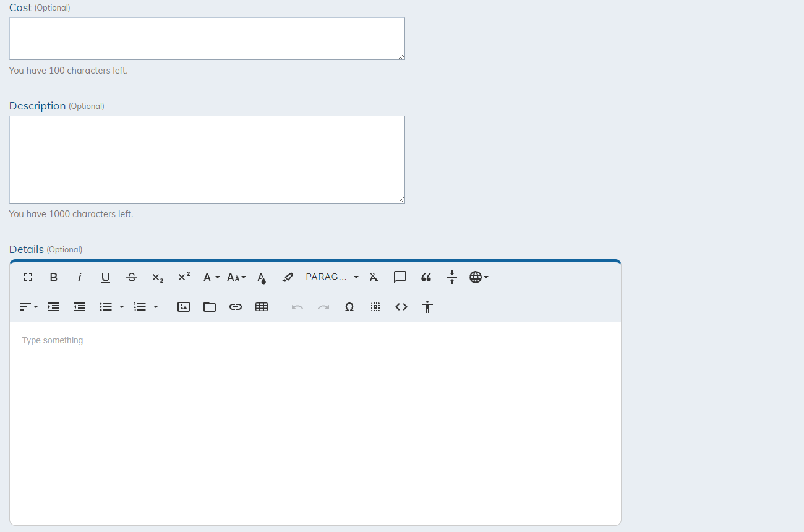Click the Details label
804x532 pixels.
pos(27,249)
